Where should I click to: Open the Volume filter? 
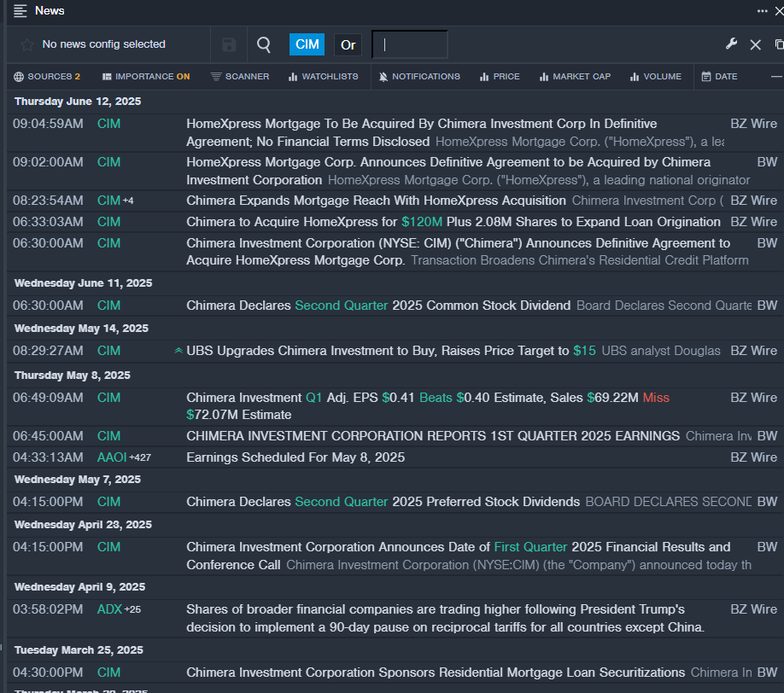[656, 77]
